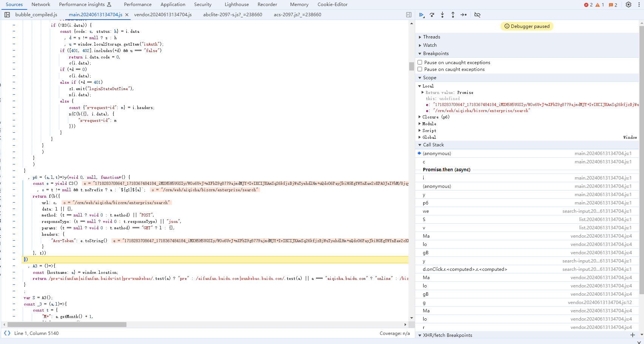Open the Performance insights tab
The width and height of the screenshot is (644, 344).
click(85, 5)
